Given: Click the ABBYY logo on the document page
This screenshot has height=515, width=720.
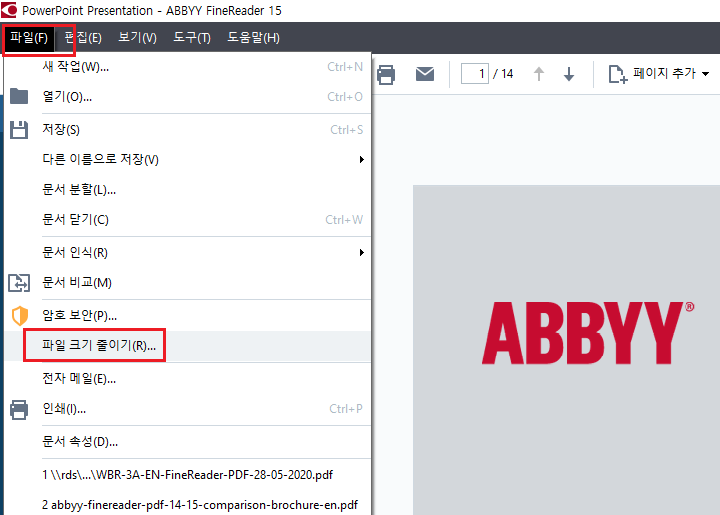Looking at the screenshot, I should pyautogui.click(x=588, y=333).
